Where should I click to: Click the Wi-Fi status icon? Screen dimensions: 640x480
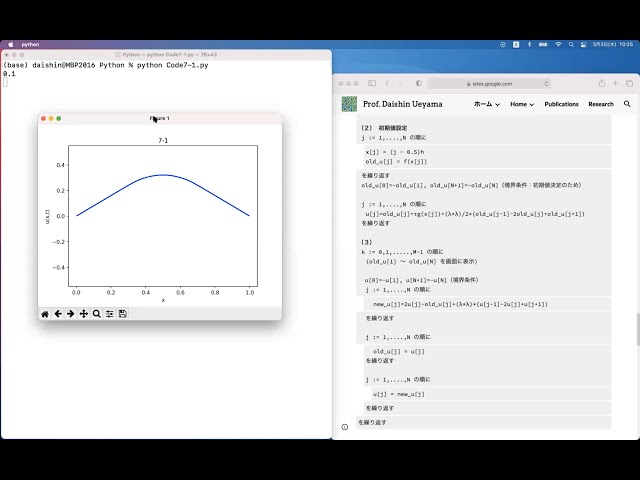[558, 44]
